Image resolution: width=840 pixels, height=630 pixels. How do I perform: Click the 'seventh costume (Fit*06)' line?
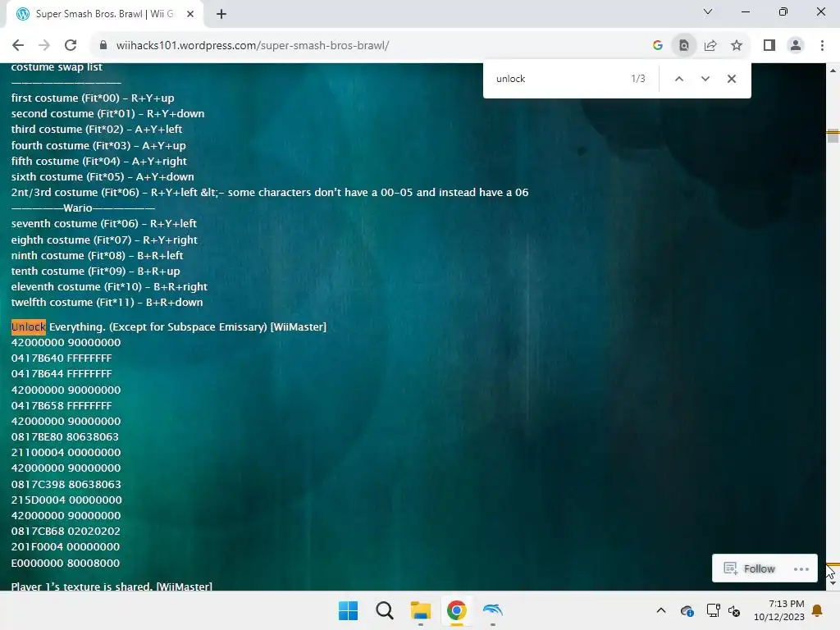(x=104, y=223)
